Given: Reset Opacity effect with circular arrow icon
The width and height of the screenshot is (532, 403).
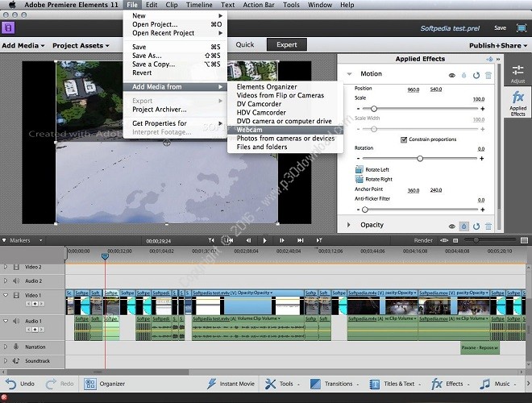Looking at the screenshot, I should click(476, 226).
